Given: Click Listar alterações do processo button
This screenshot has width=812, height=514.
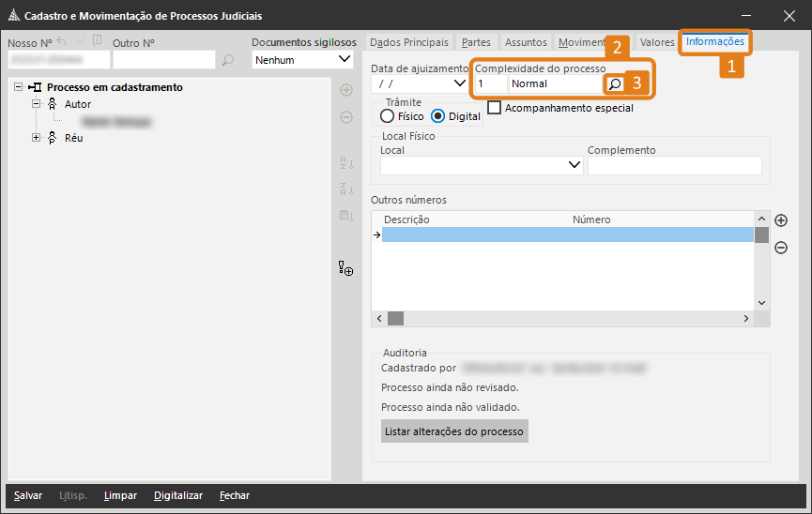Looking at the screenshot, I should coord(454,431).
